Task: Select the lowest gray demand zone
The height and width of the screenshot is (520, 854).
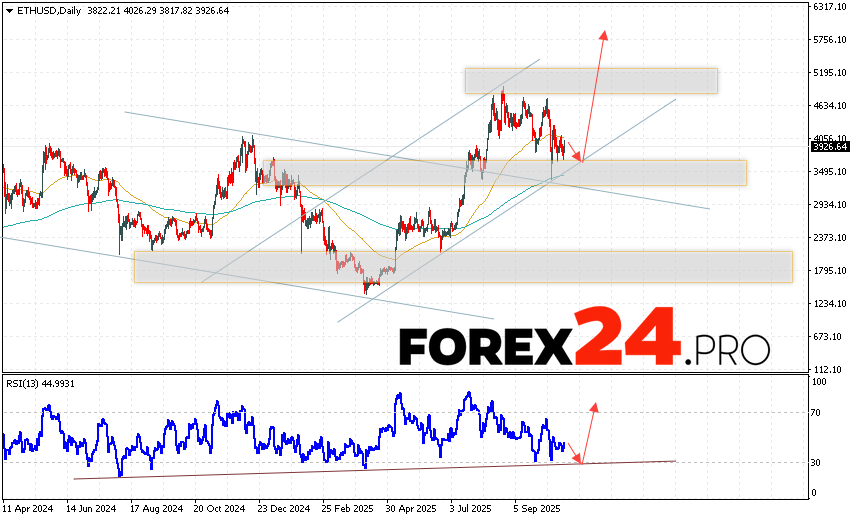Action: click(x=462, y=266)
